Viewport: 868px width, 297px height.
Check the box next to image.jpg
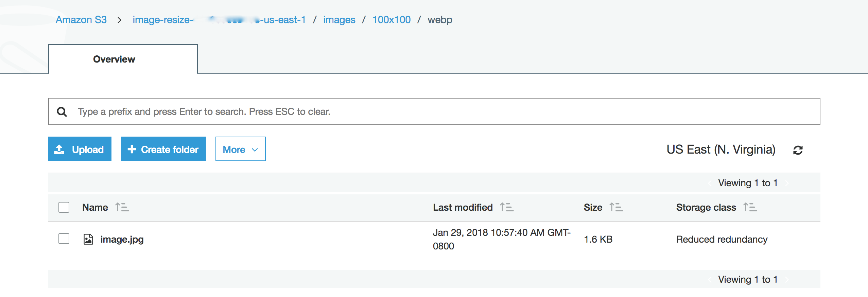point(64,239)
